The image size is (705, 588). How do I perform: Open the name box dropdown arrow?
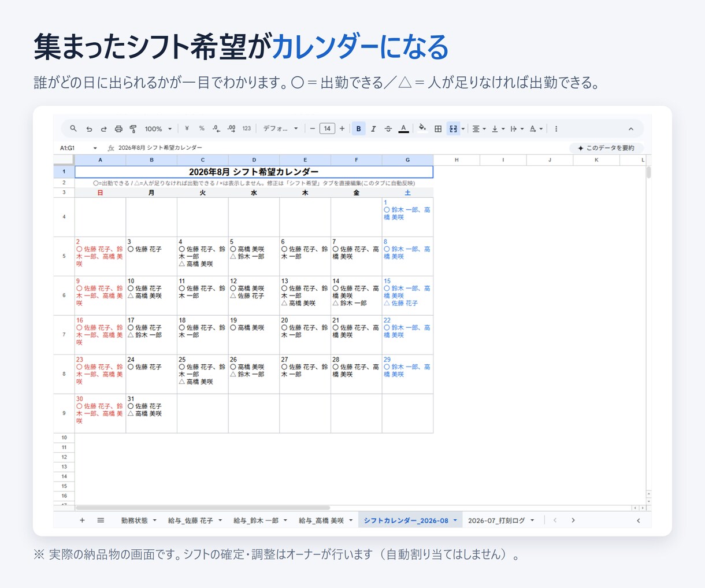(x=95, y=148)
